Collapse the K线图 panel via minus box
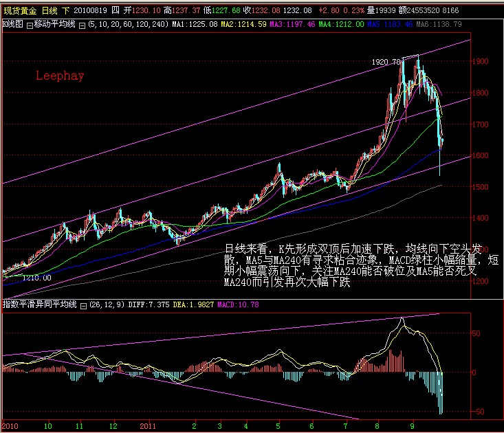 coord(29,24)
